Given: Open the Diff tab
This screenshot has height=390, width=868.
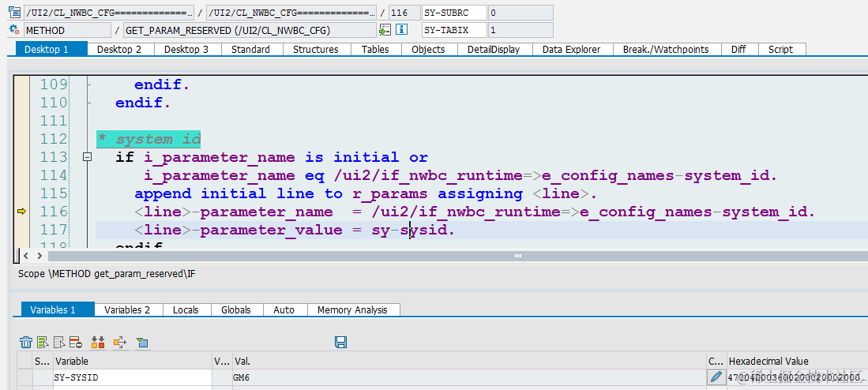Looking at the screenshot, I should coord(738,49).
